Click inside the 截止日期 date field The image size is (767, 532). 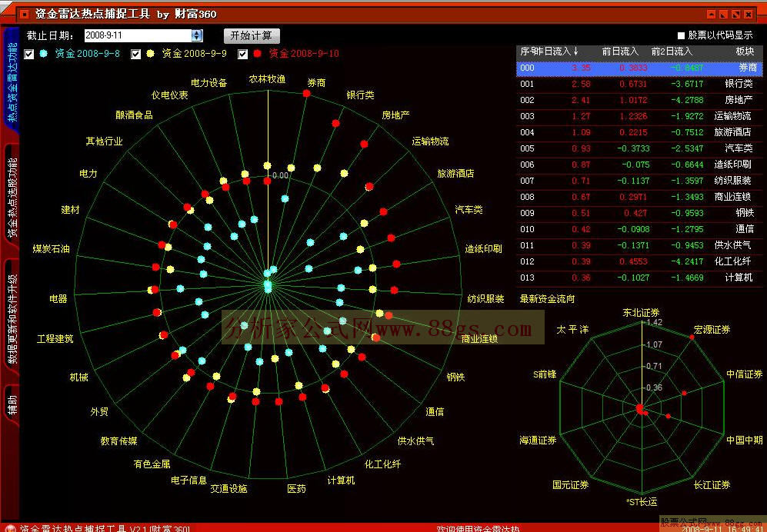(138, 35)
